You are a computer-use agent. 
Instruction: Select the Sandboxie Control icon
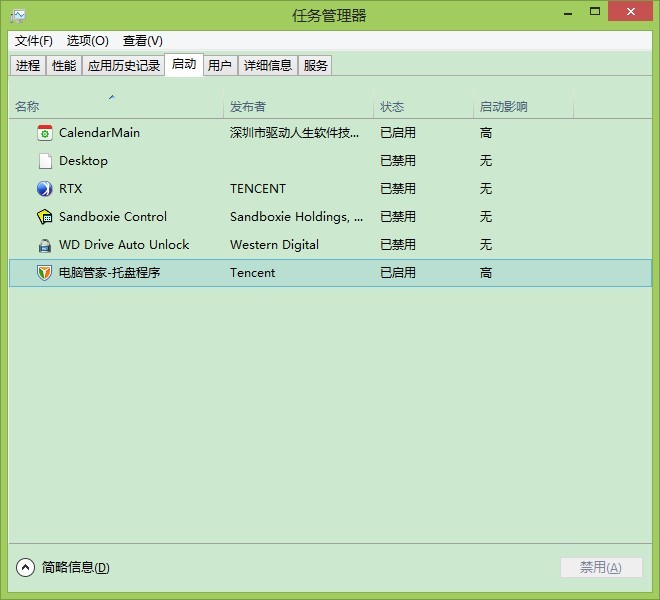pos(44,217)
